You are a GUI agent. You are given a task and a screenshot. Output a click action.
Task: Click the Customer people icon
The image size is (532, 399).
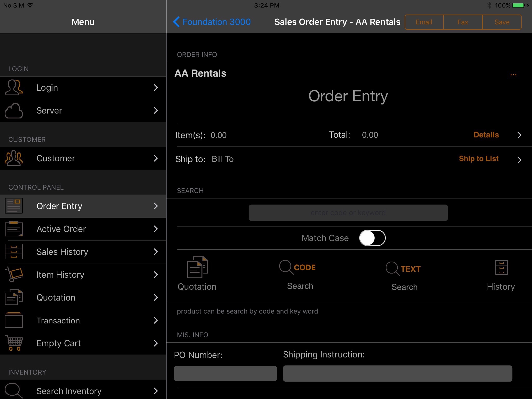point(14,158)
